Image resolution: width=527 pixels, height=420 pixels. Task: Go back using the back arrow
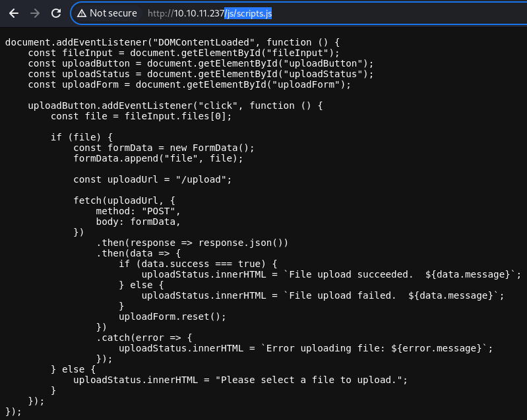(x=14, y=13)
